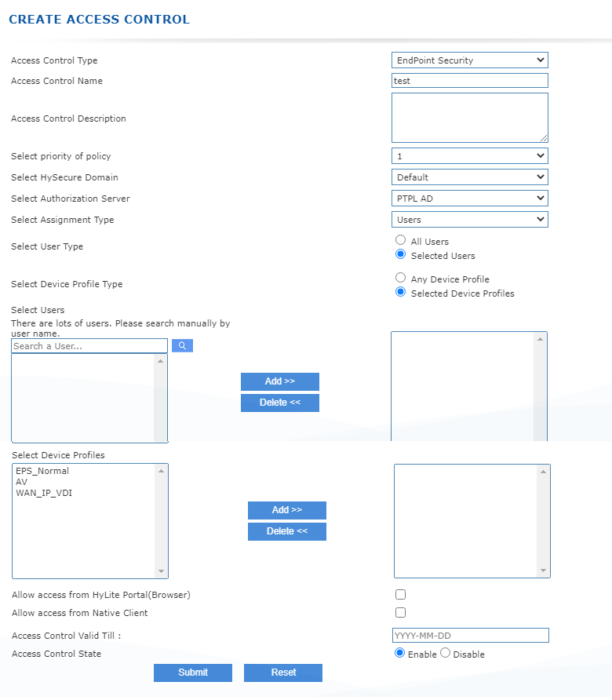Focus the Access Control Name field
The width and height of the screenshot is (612, 700).
470,81
